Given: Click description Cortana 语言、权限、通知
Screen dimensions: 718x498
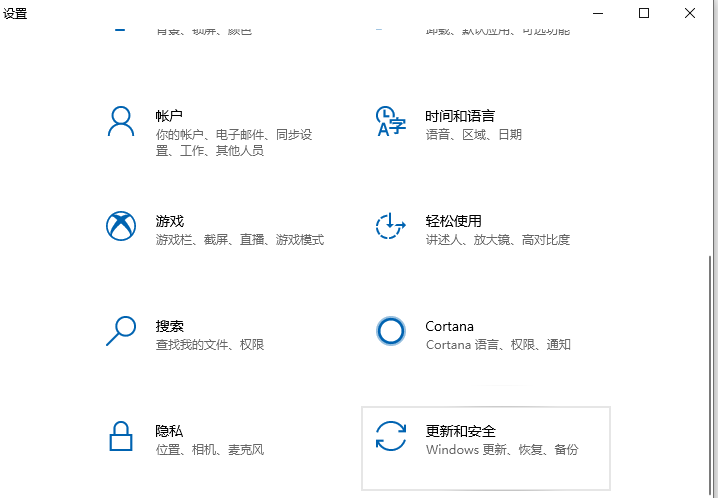Looking at the screenshot, I should pos(498,344).
